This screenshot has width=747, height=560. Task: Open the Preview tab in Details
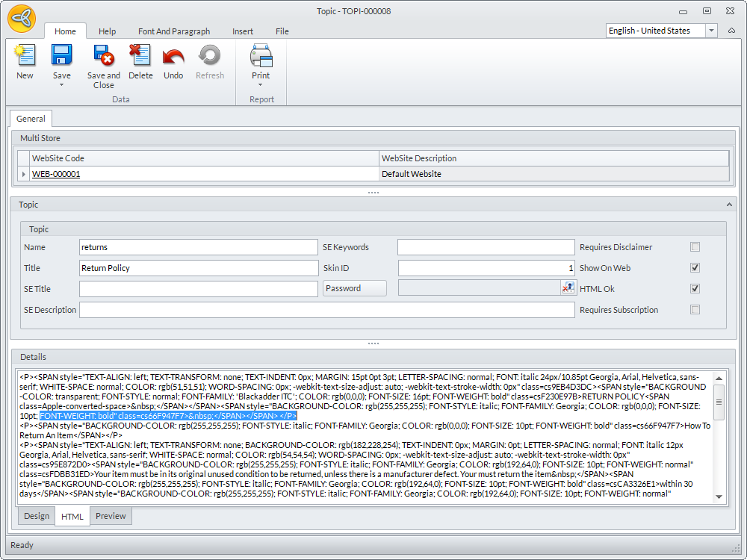111,516
